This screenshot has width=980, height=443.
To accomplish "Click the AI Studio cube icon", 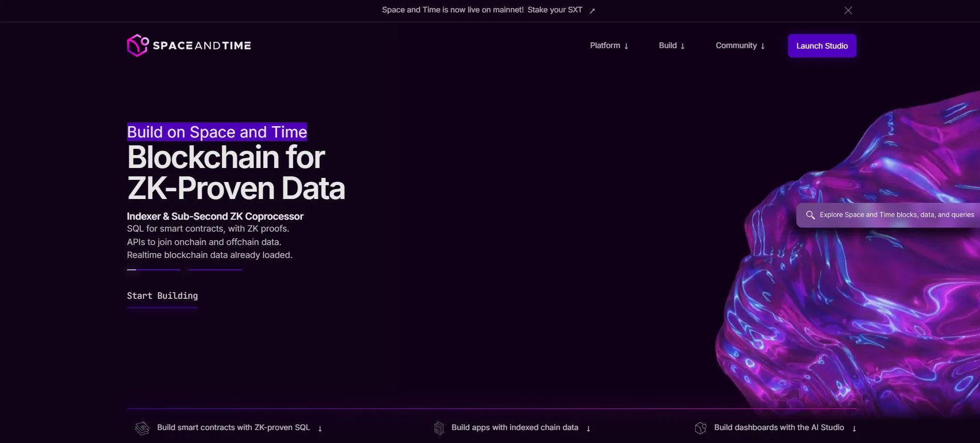I will pyautogui.click(x=701, y=428).
